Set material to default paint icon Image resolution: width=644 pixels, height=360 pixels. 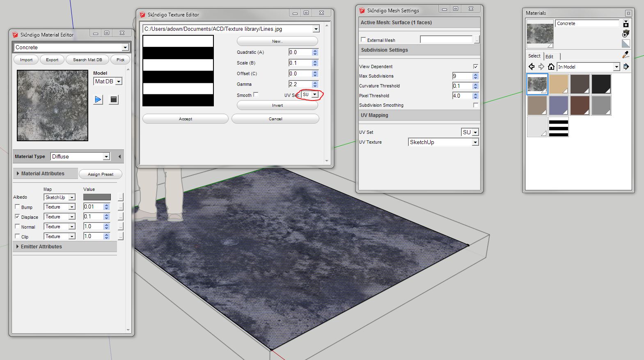pyautogui.click(x=626, y=44)
